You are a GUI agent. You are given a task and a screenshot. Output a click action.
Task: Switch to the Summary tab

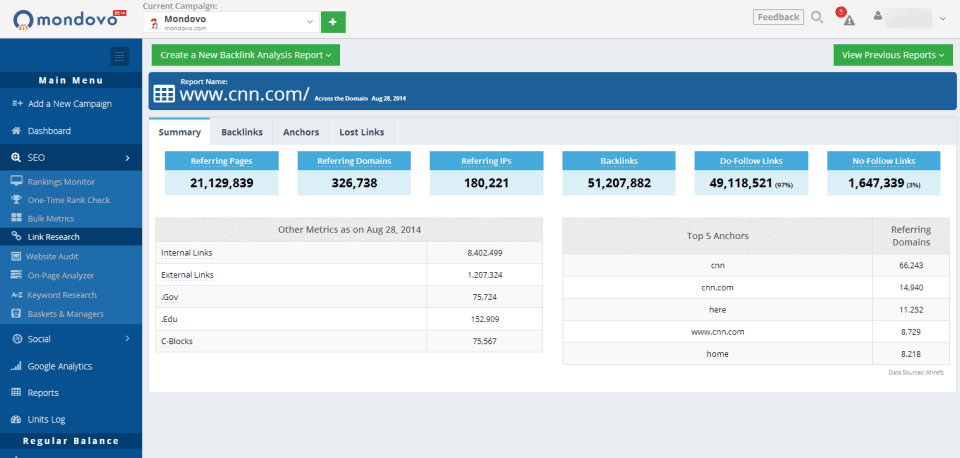[x=179, y=132]
